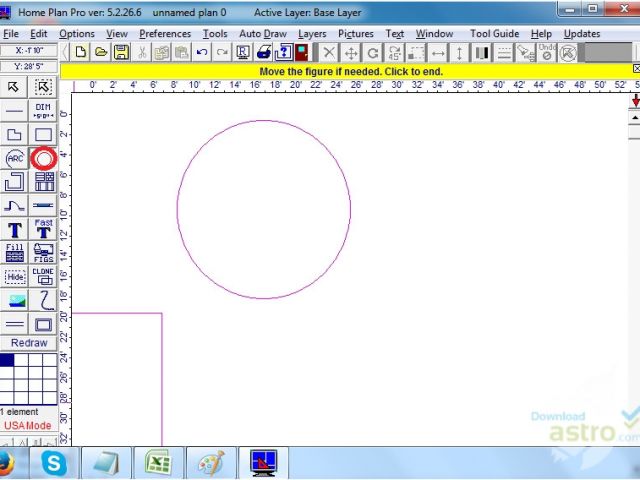Click the Save disk icon in toolbar
Viewport: 640px width, 480px height.
[121, 52]
